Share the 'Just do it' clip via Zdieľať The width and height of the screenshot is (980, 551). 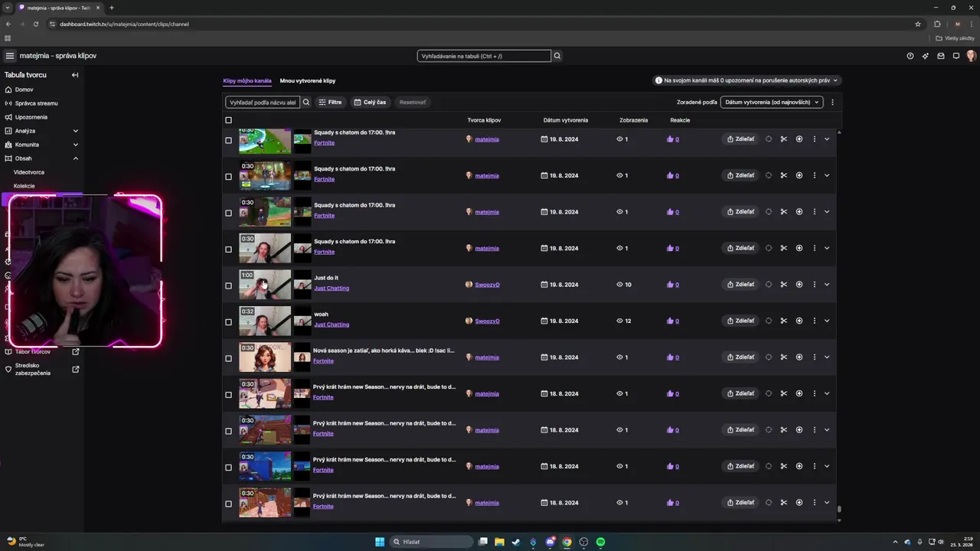click(x=740, y=285)
